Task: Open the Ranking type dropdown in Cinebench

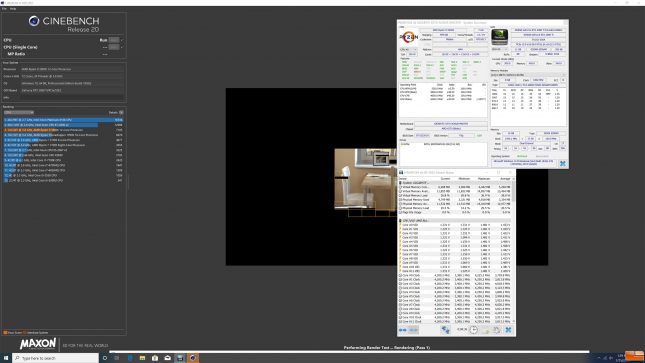Action: point(19,112)
